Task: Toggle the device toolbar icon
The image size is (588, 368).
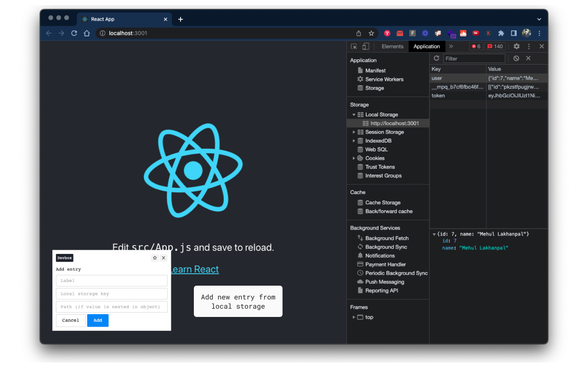Action: pyautogui.click(x=366, y=46)
